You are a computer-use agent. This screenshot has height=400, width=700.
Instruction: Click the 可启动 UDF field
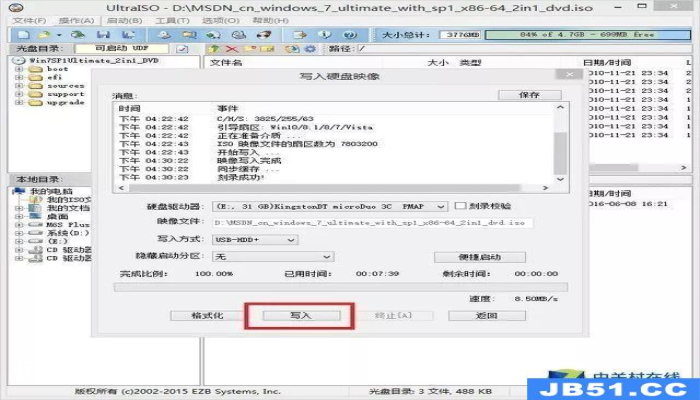tap(121, 49)
